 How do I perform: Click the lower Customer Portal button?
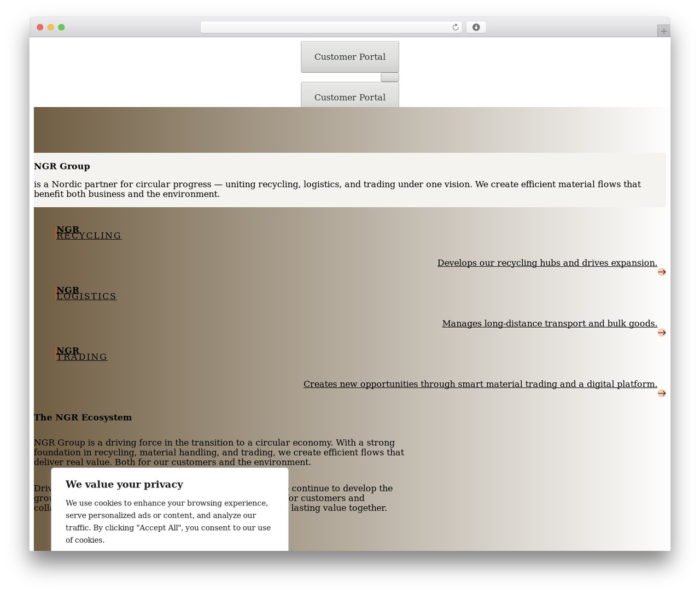(x=350, y=95)
